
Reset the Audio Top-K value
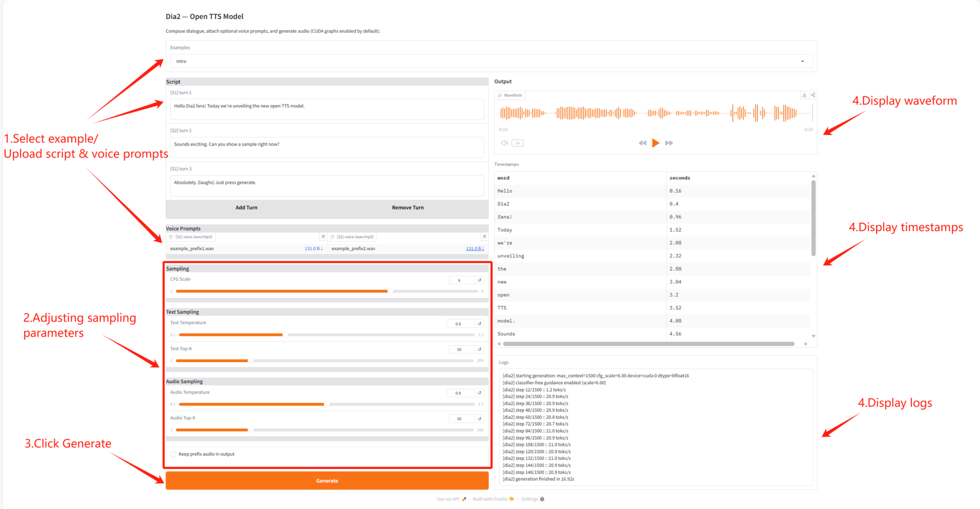[479, 419]
